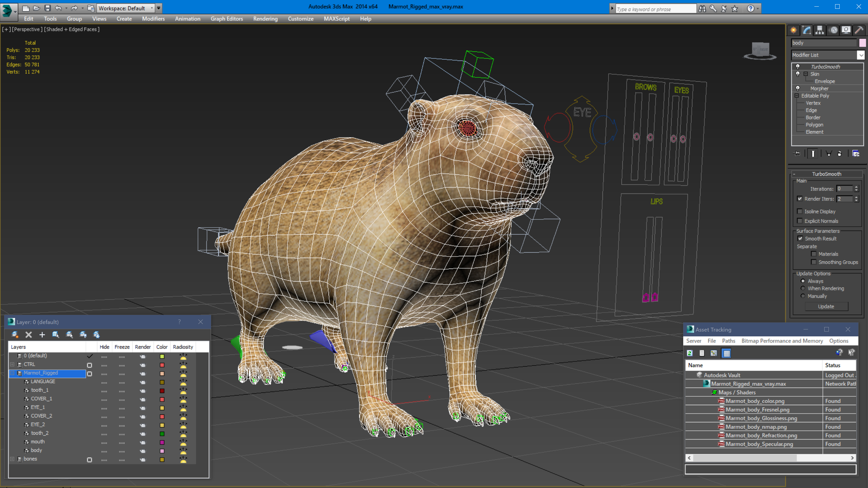The image size is (868, 488).
Task: Expand Maps/Shaders section in Asset Tracking
Action: (x=714, y=392)
